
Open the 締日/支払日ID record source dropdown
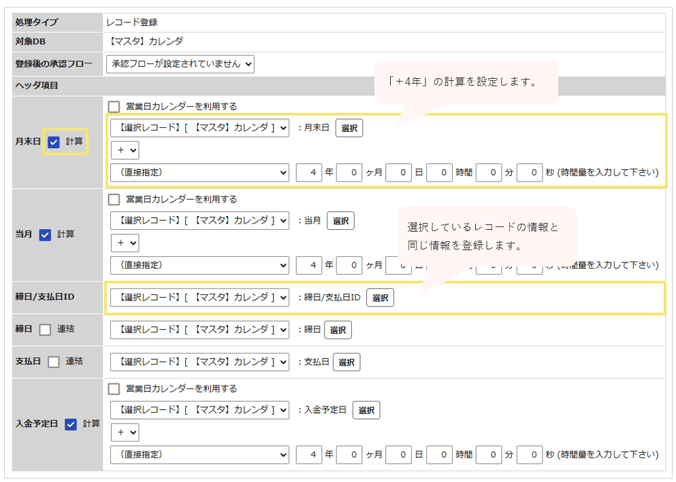coord(200,297)
